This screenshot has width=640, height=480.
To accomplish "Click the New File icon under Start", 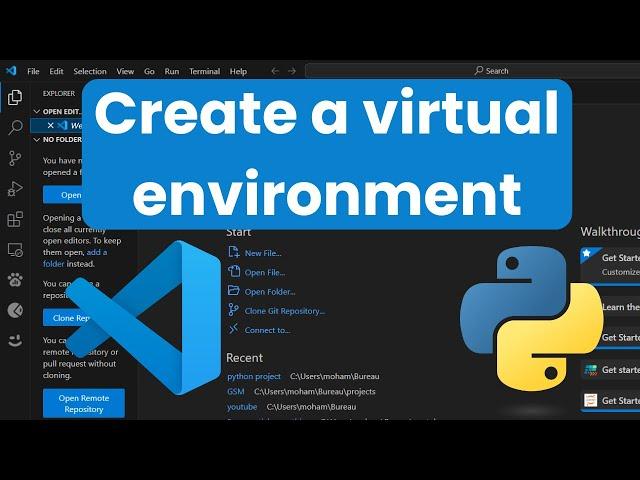I will point(233,252).
